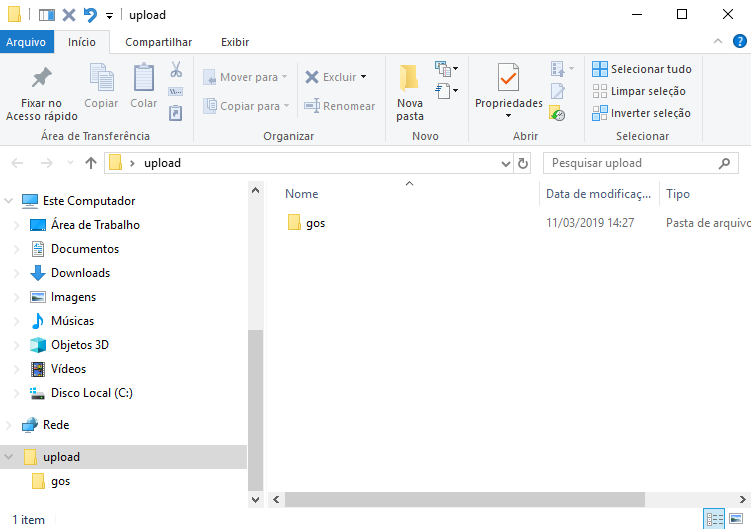Open the Novo item dropdown
Viewport: 751px width, 529px height.
pyautogui.click(x=446, y=69)
